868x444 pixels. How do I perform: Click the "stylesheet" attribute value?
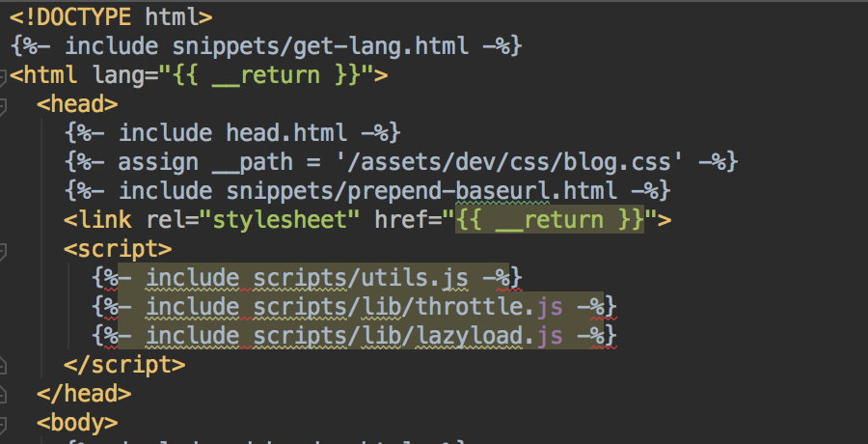280,221
